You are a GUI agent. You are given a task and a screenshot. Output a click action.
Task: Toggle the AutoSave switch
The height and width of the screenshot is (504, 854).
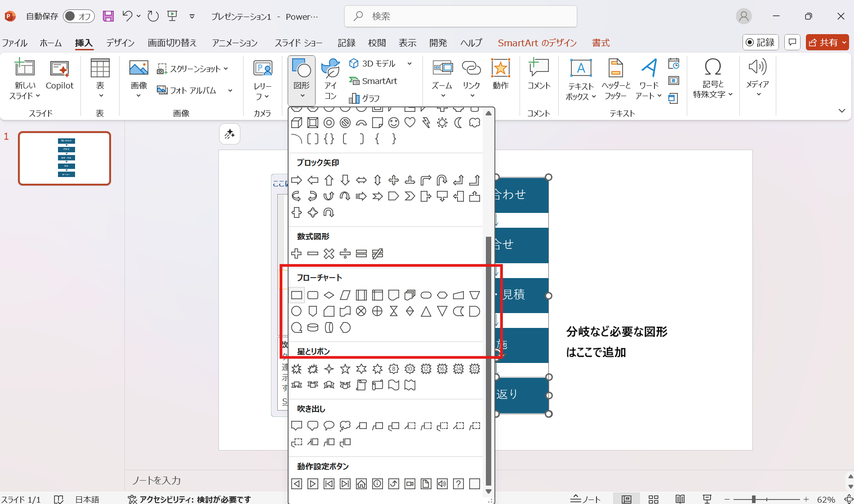79,16
